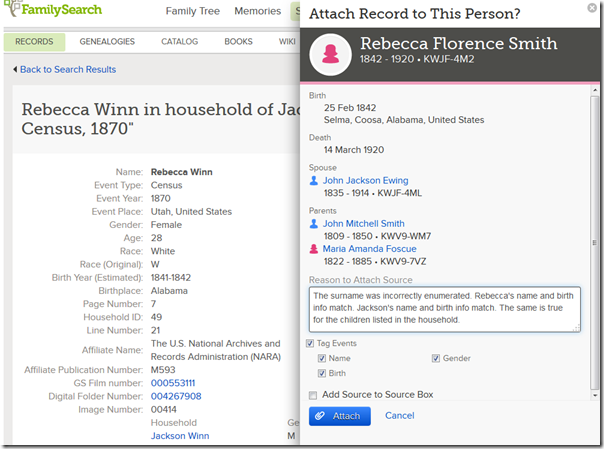This screenshot has height=449, width=604.
Task: Close the Attach Record dialog
Action: pos(592,8)
